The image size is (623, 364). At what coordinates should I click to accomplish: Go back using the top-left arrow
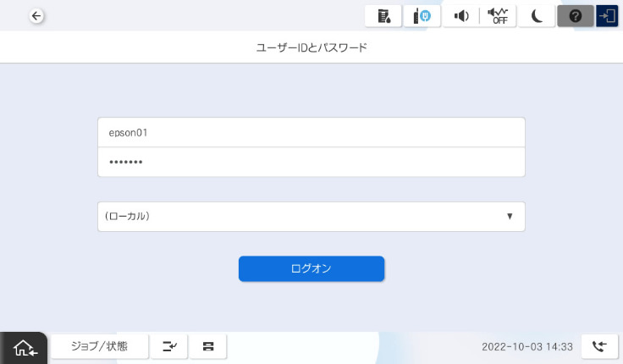36,16
